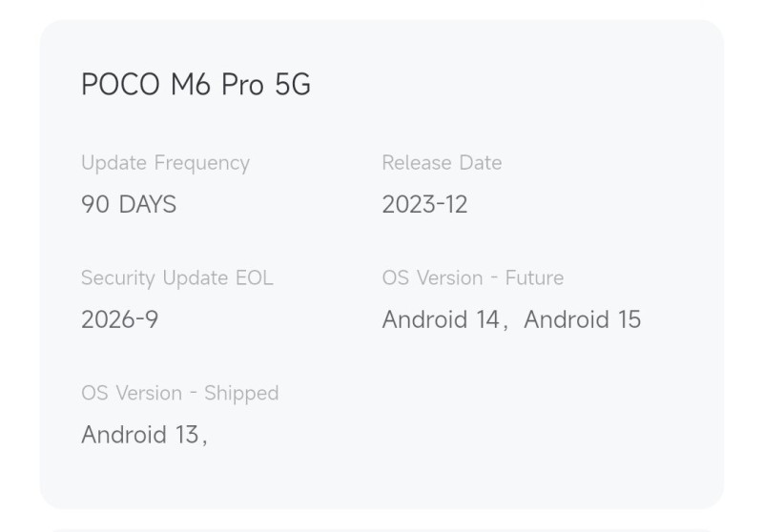Click the Update Frequency label
The image size is (763, 532).
165,163
